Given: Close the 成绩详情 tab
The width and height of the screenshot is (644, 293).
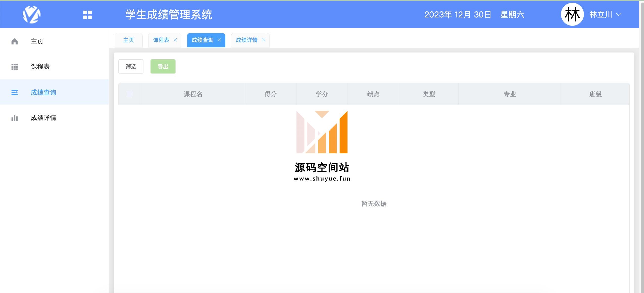Looking at the screenshot, I should click(x=263, y=40).
